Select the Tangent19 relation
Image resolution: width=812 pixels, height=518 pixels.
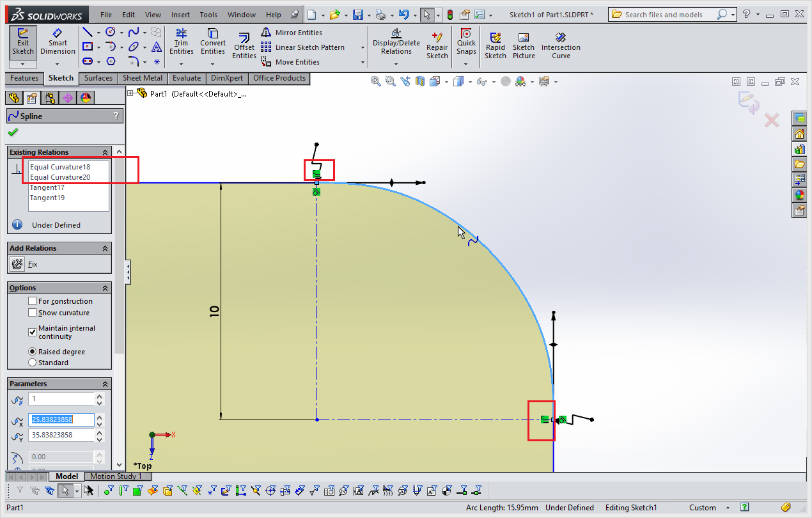tap(47, 198)
